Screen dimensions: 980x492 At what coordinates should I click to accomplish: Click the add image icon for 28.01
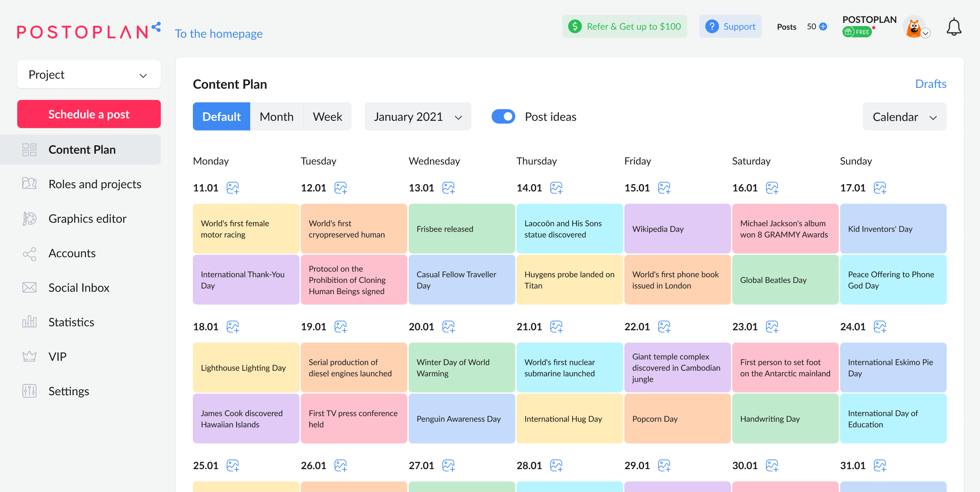click(x=556, y=466)
